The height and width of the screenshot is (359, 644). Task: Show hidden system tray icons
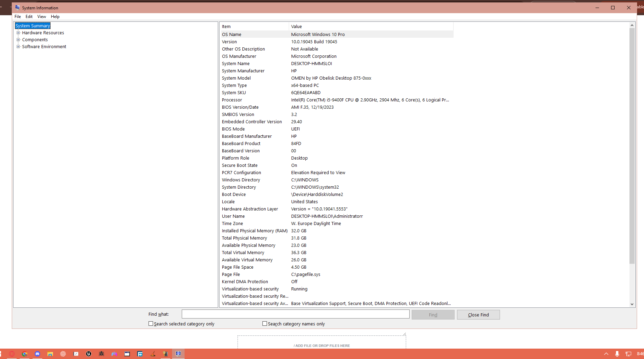tap(606, 354)
